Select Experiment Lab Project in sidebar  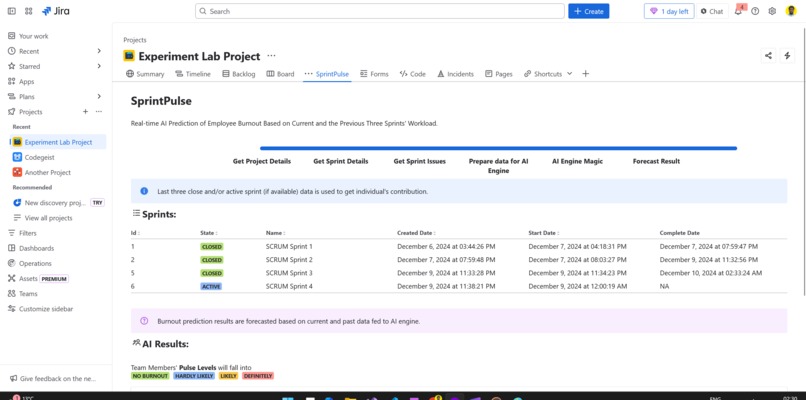[58, 142]
